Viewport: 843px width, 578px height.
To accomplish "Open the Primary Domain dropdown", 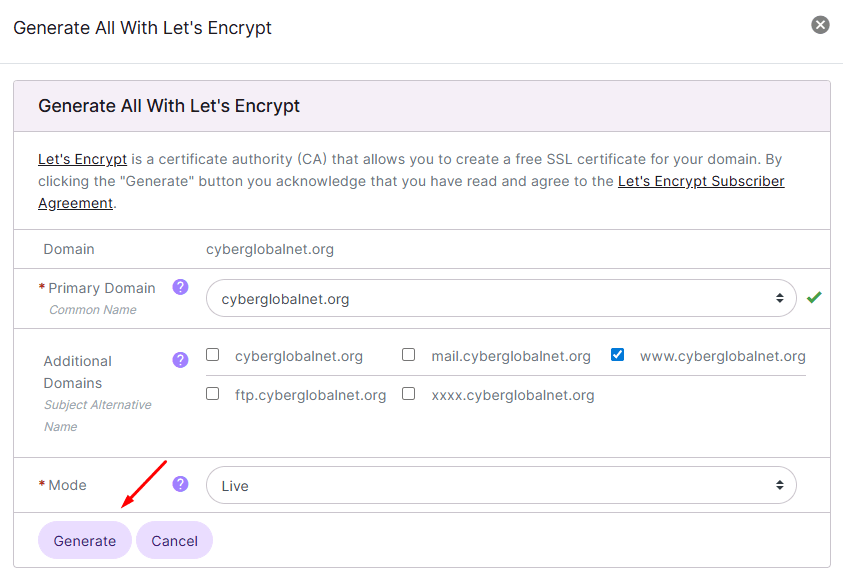I will click(x=501, y=298).
